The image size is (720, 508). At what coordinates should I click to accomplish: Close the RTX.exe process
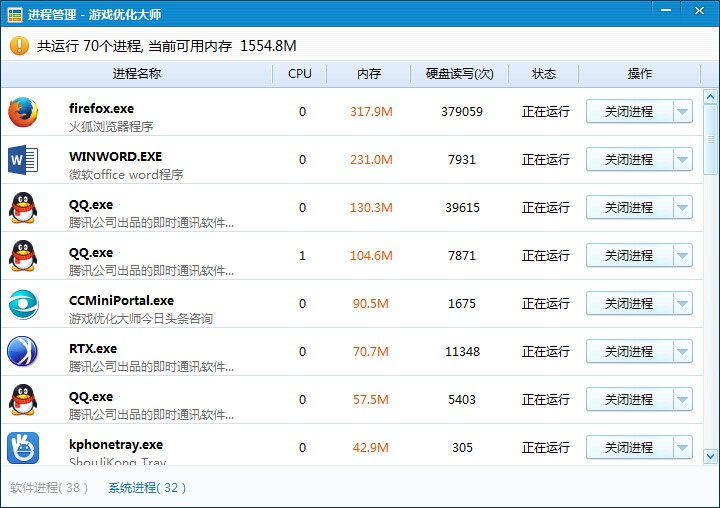tap(629, 351)
